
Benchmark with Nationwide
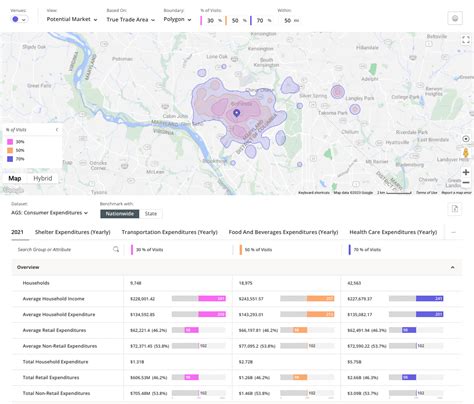(x=120, y=214)
